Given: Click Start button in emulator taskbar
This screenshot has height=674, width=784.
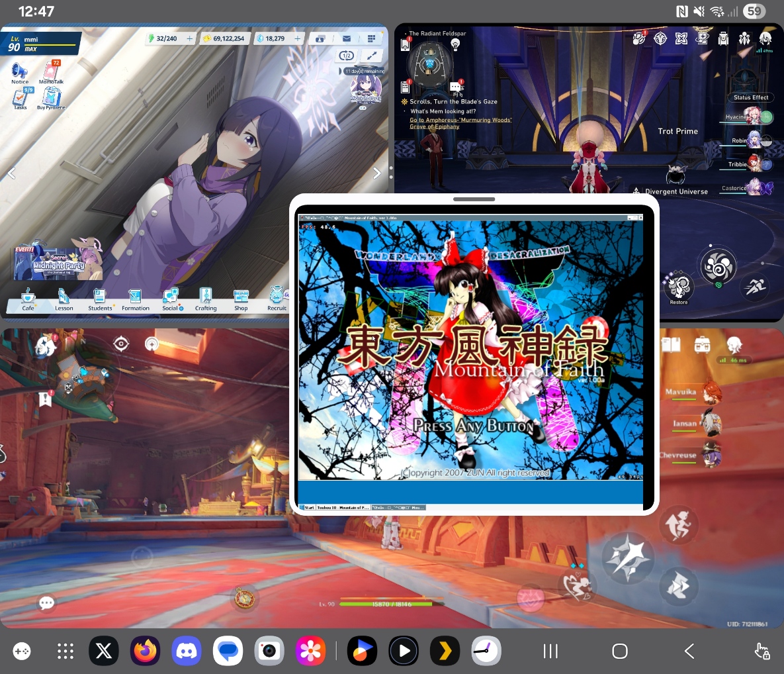Looking at the screenshot, I should pyautogui.click(x=308, y=507).
